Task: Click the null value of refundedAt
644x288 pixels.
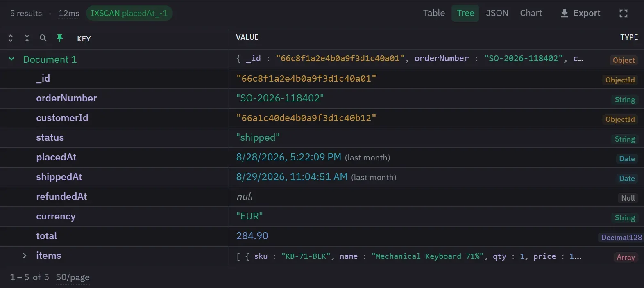Action: pos(245,197)
